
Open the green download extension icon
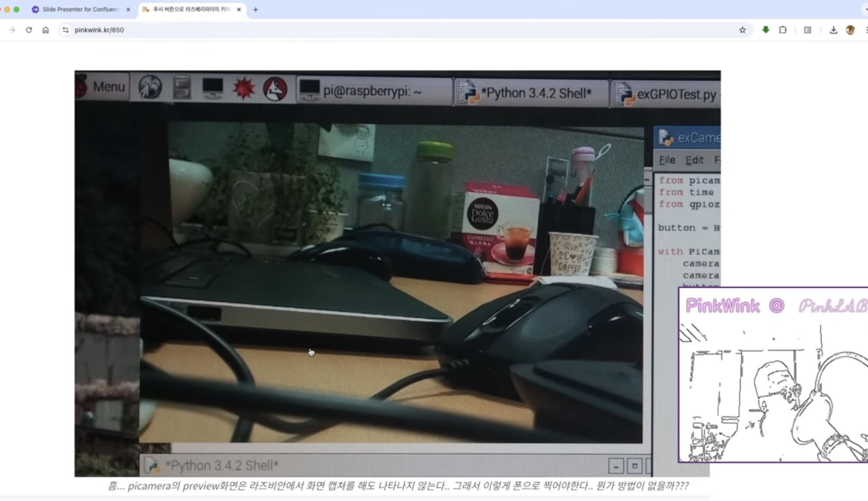[x=766, y=30]
